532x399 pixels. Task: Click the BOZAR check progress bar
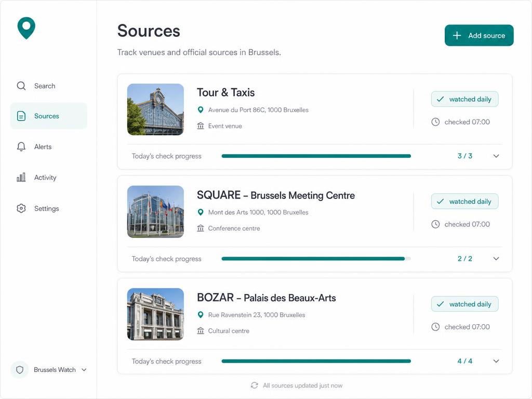tap(316, 361)
